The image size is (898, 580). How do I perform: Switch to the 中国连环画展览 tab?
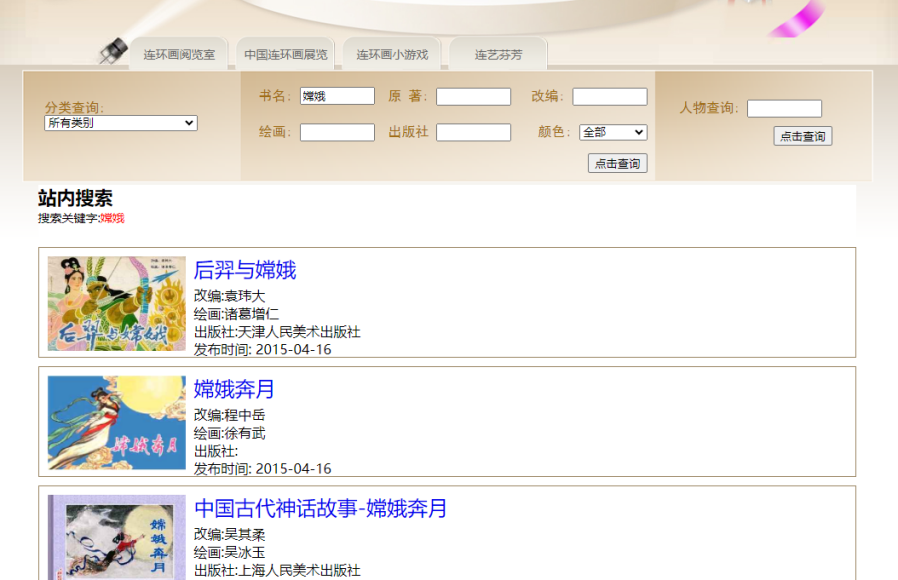pos(286,55)
